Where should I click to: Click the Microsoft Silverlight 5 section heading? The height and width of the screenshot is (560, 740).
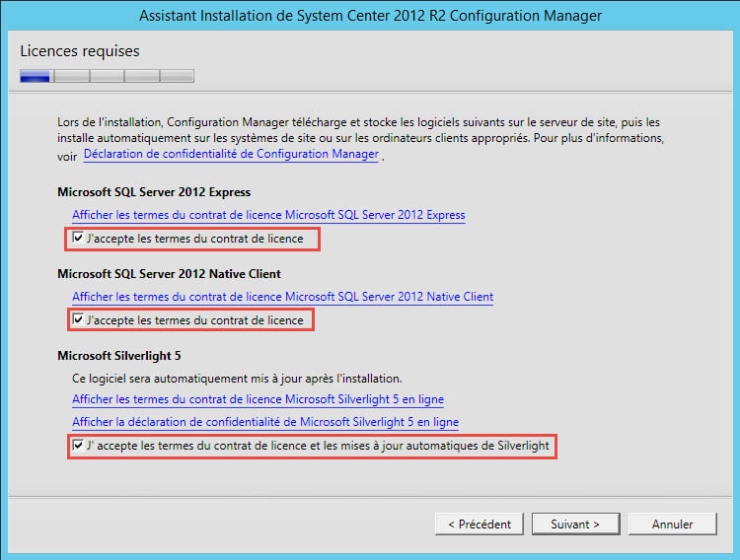click(120, 356)
